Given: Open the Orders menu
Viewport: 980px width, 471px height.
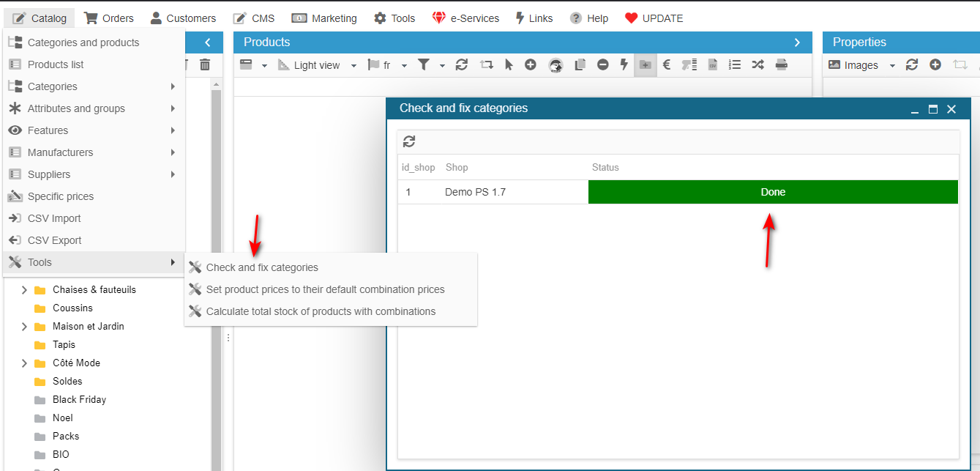Looking at the screenshot, I should (x=109, y=18).
